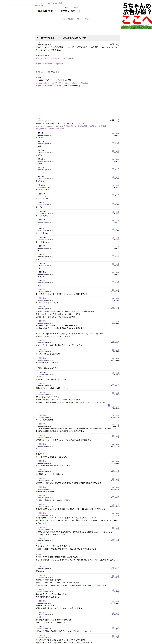Follow the >>31 anchor in post 35
152x644 pixels.
[38, 449]
